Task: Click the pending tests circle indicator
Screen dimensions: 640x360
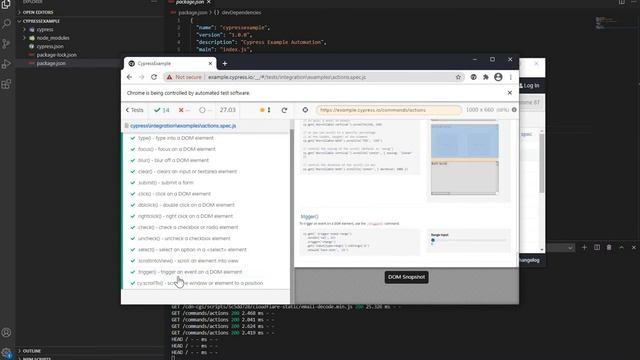Action: click(x=205, y=110)
